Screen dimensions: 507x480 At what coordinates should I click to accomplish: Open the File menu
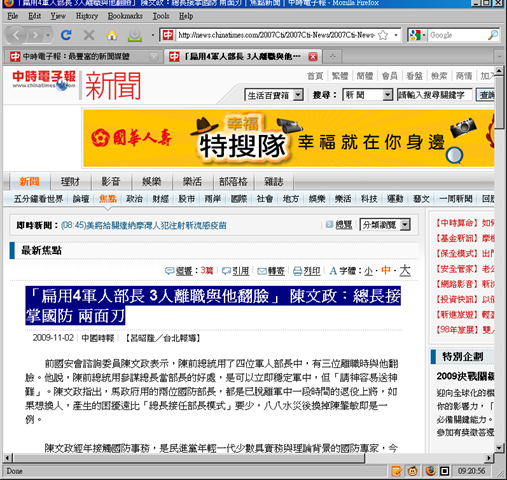[x=13, y=16]
